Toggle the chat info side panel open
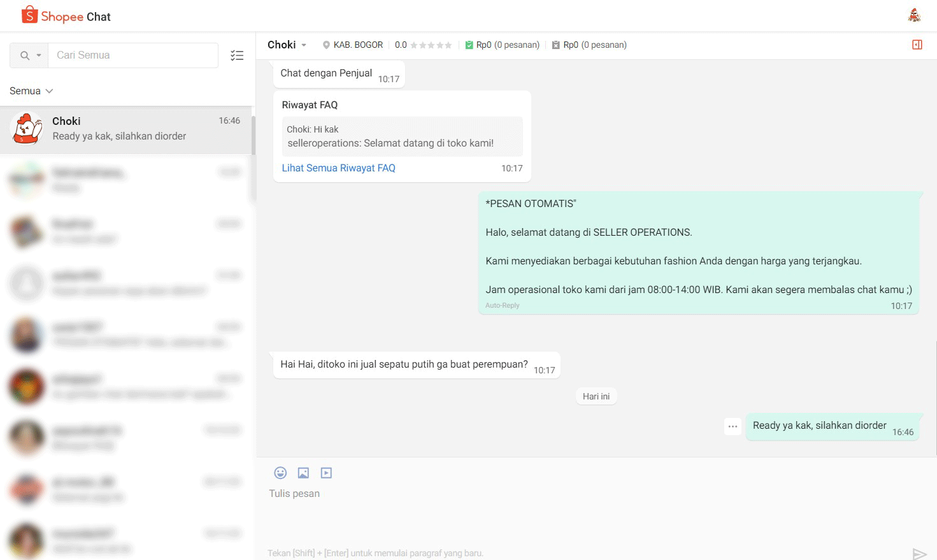The width and height of the screenshot is (937, 560). [x=917, y=45]
